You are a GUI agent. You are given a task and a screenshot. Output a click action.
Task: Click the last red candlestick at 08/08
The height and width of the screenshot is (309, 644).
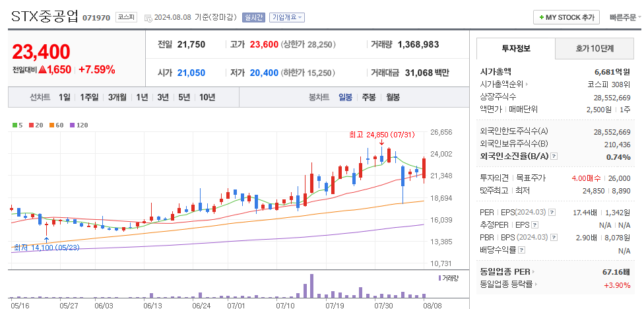424,168
